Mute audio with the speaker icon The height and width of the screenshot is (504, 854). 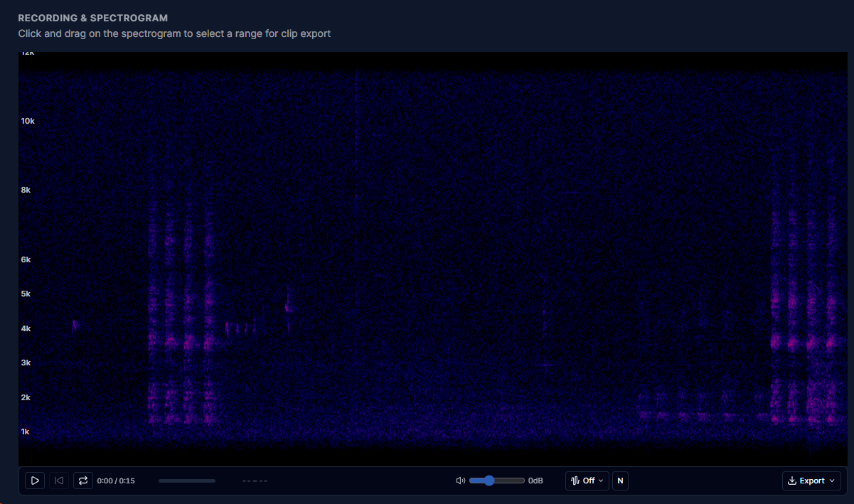click(460, 481)
